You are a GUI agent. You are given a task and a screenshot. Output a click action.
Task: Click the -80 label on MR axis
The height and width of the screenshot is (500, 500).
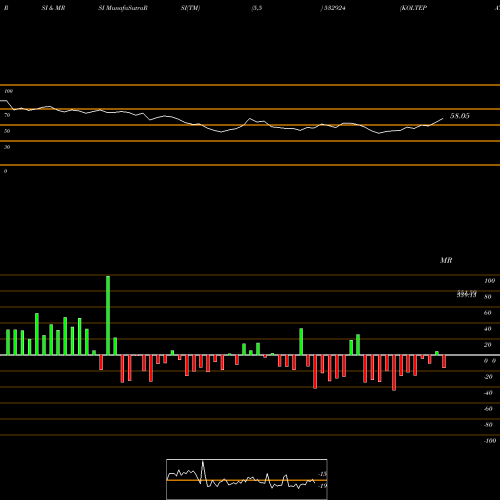click(488, 425)
